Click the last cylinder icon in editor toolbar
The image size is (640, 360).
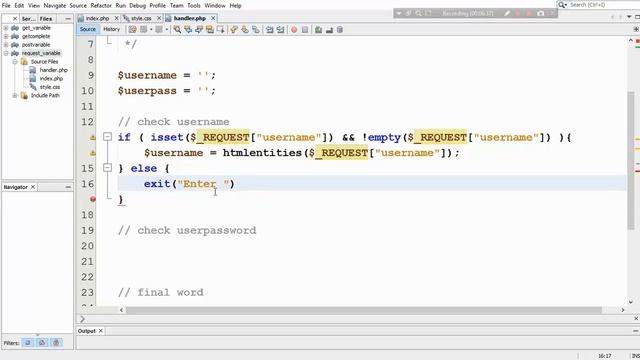340,30
